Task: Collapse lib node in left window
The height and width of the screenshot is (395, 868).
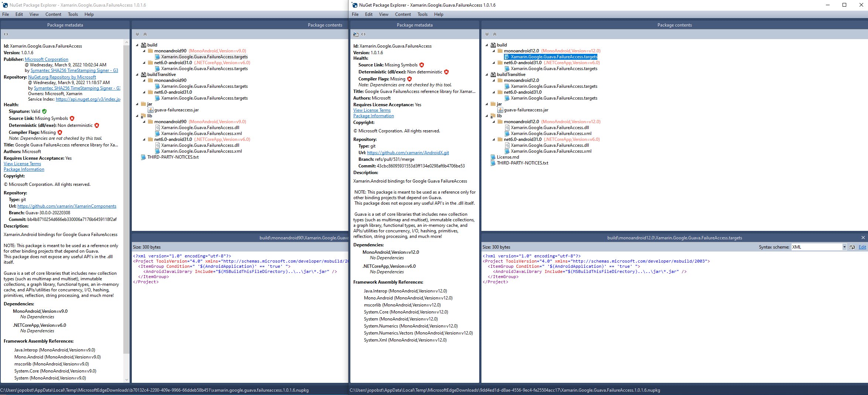Action: point(137,116)
